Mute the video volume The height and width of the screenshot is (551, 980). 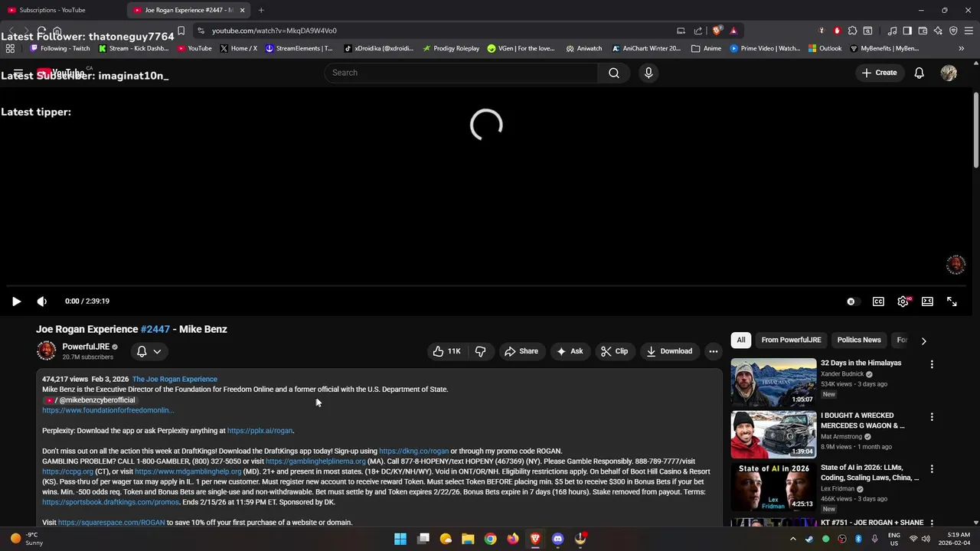[41, 302]
